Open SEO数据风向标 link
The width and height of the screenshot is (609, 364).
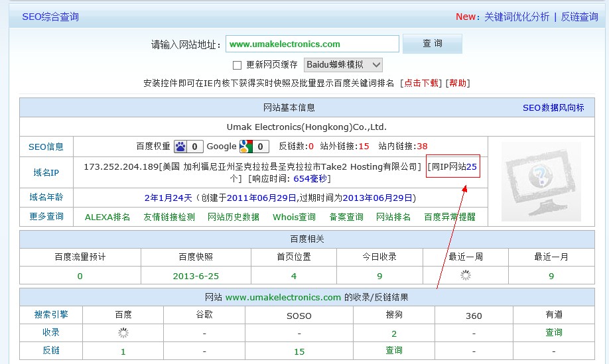553,107
